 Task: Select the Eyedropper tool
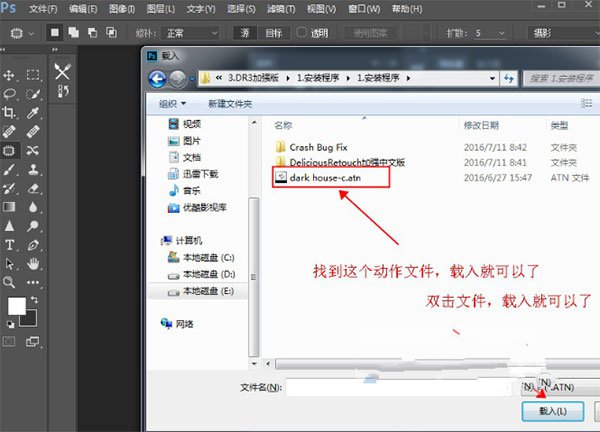pos(33,112)
